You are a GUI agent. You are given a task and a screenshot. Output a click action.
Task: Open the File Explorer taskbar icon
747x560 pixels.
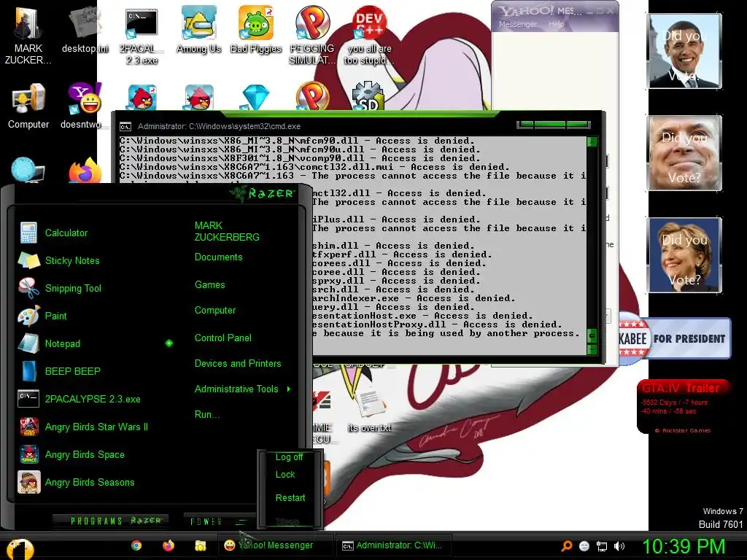pos(200,545)
